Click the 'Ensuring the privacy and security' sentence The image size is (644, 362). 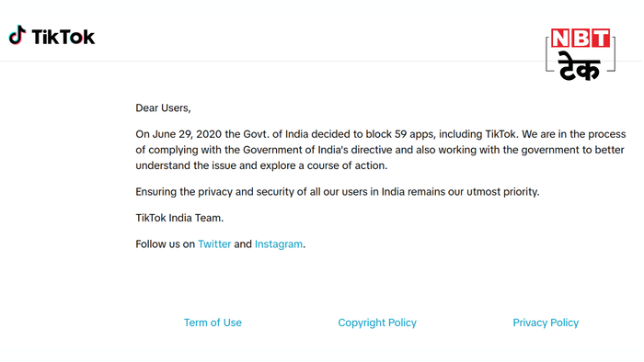pyautogui.click(x=338, y=191)
